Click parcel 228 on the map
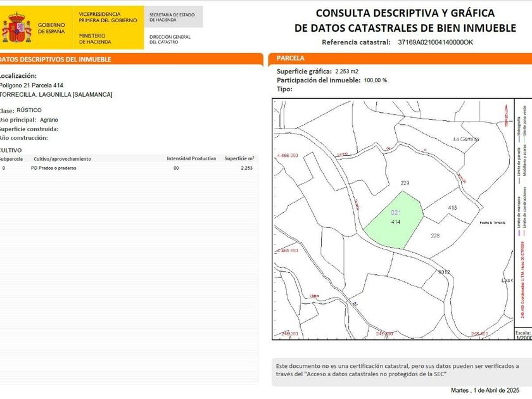This screenshot has height=399, width=532. pyautogui.click(x=435, y=236)
